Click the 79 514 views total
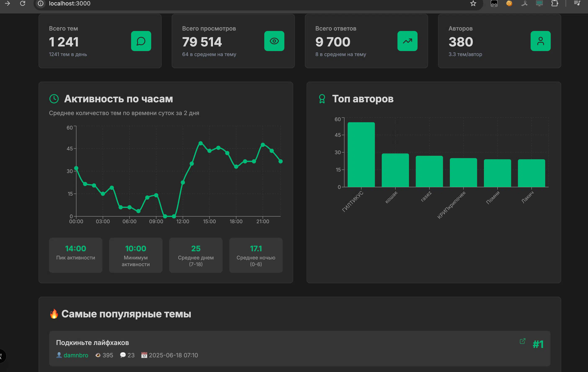 (x=202, y=42)
